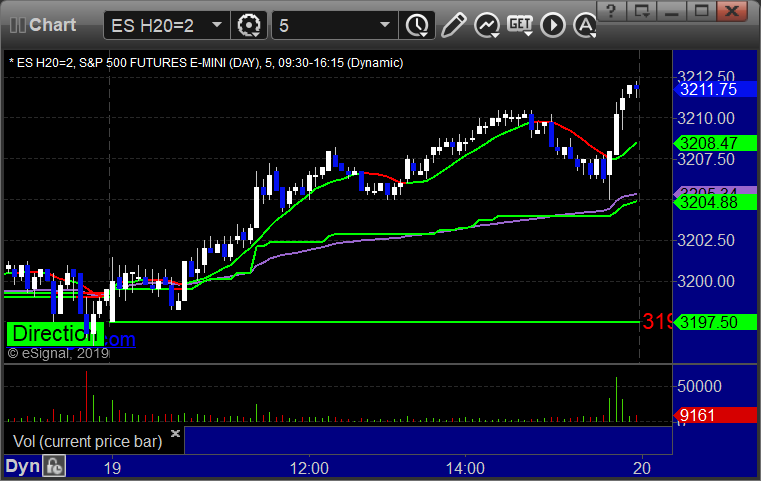
Task: Click the Chart grip handle icon
Action: (17, 25)
